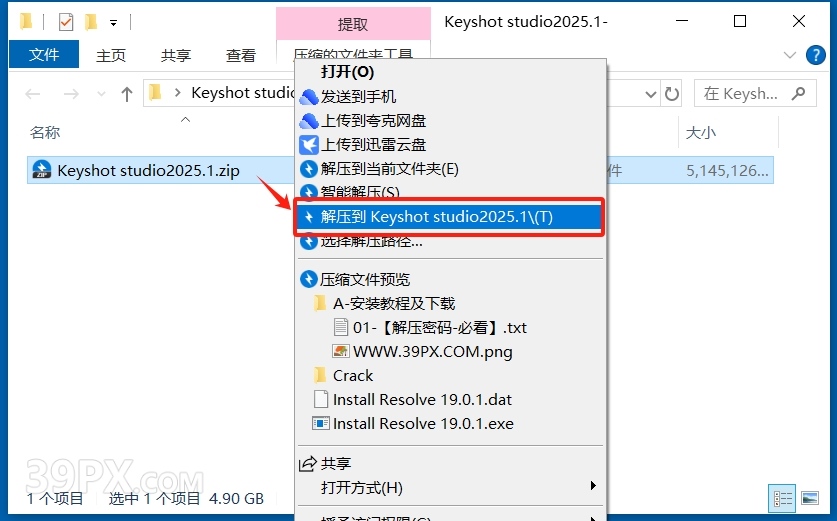Switch to details view icon in status bar

coord(782,499)
